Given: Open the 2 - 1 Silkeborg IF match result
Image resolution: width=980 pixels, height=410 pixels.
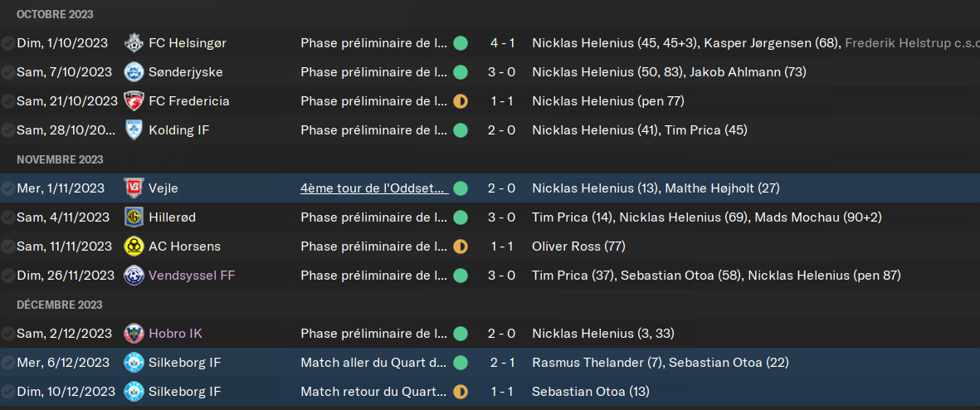Looking at the screenshot, I should point(502,363).
